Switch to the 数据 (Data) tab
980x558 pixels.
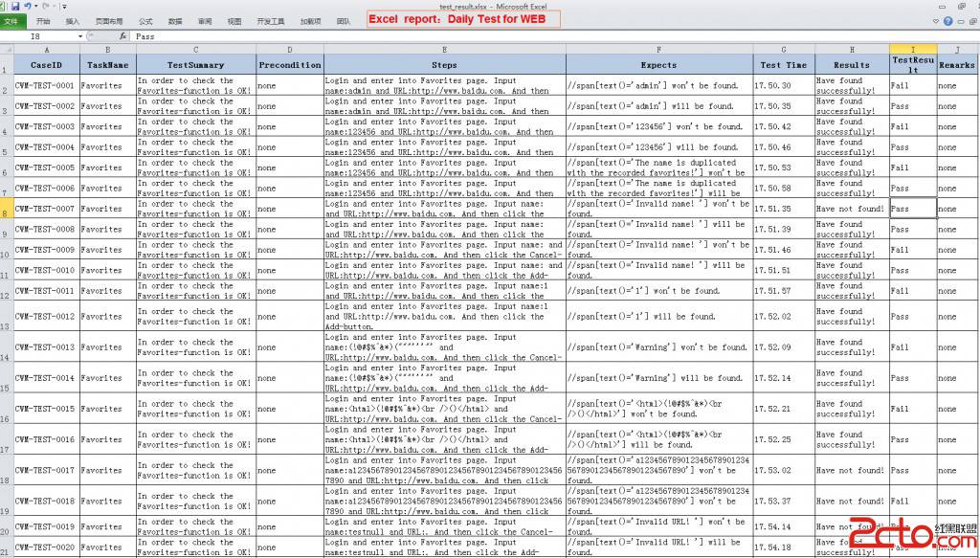(175, 21)
